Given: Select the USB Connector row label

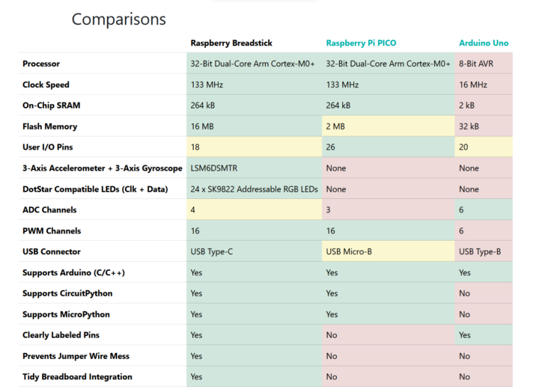Looking at the screenshot, I should click(x=51, y=251).
